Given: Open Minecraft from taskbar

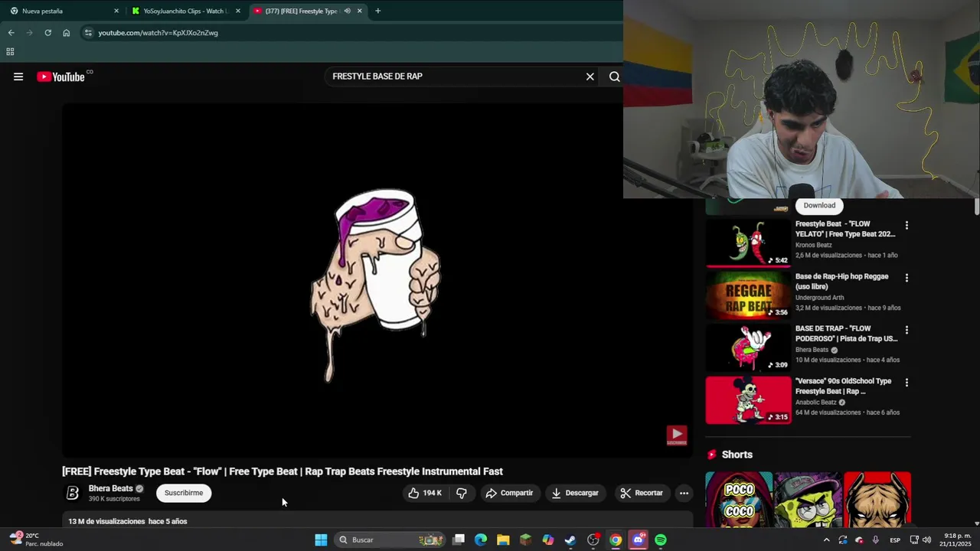Looking at the screenshot, I should 525,540.
